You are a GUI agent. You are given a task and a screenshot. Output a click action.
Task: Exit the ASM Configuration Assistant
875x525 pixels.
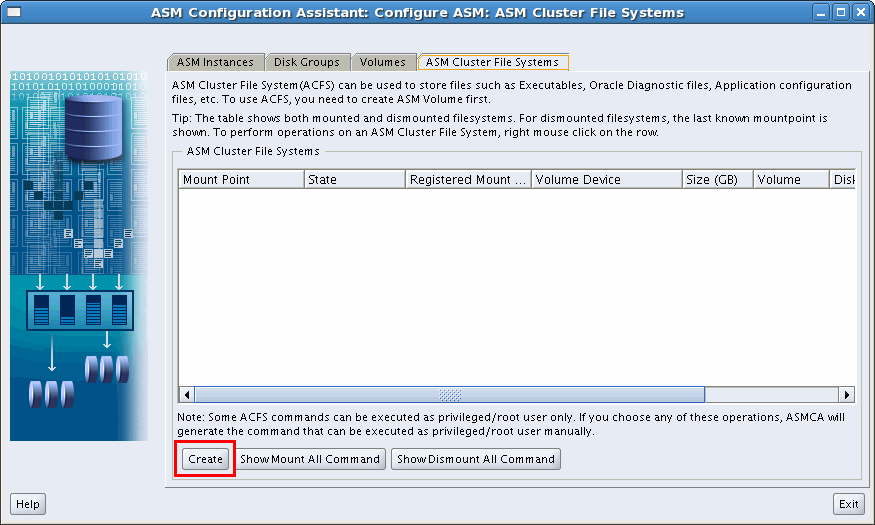[x=849, y=504]
